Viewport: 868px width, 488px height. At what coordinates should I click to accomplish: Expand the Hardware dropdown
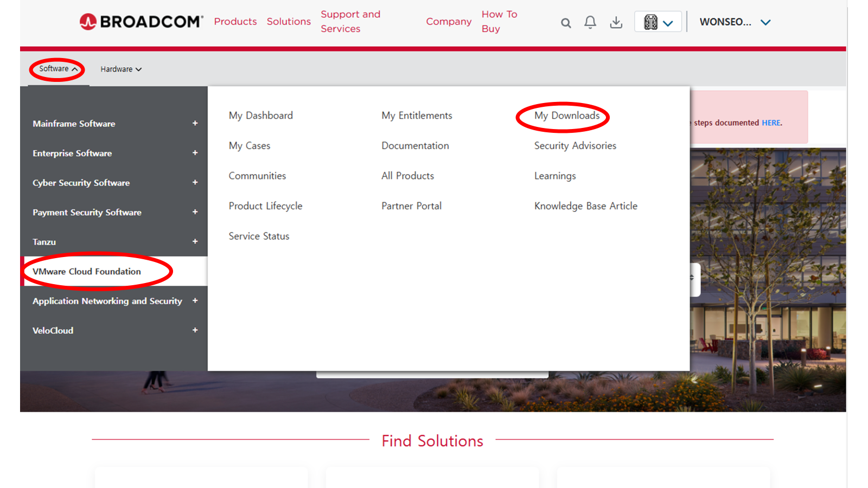(x=121, y=69)
